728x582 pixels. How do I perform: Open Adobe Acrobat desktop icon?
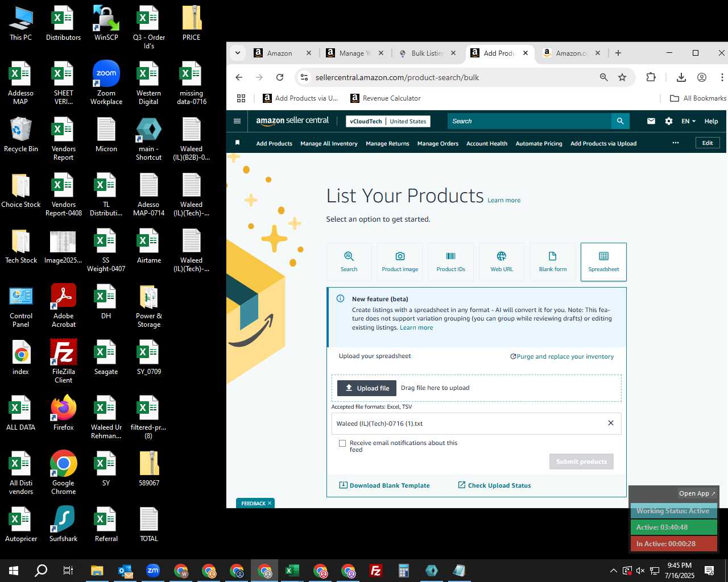tap(64, 306)
